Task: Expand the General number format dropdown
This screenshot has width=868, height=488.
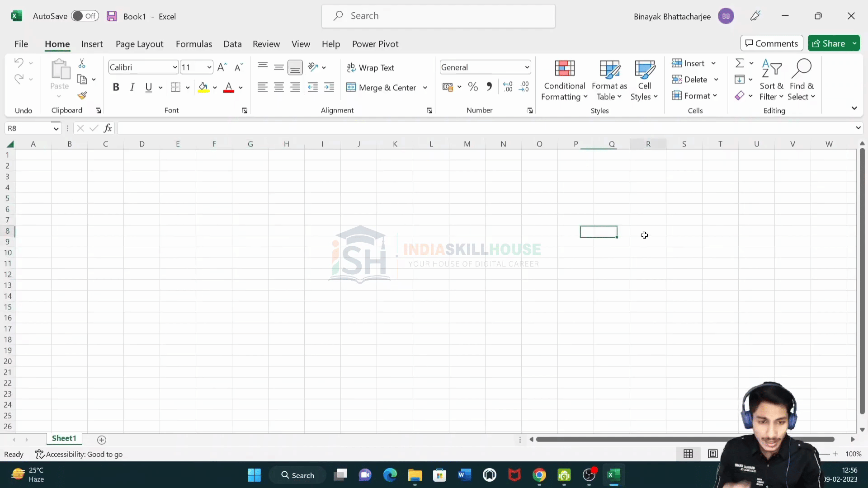Action: (527, 67)
